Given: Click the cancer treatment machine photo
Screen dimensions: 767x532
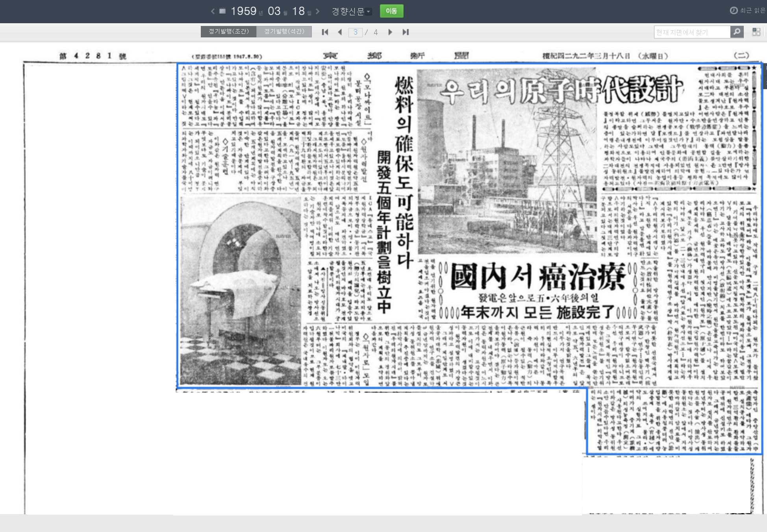Looking at the screenshot, I should 240,290.
